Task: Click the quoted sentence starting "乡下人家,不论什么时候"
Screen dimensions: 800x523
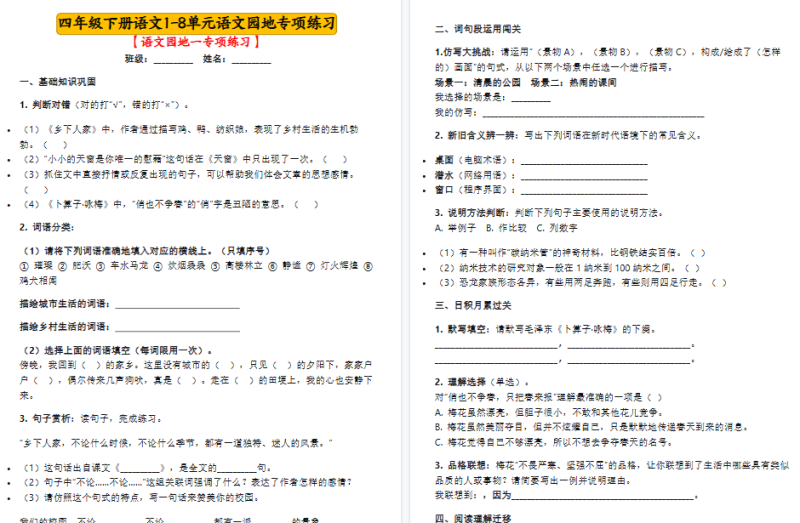Action: click(176, 443)
